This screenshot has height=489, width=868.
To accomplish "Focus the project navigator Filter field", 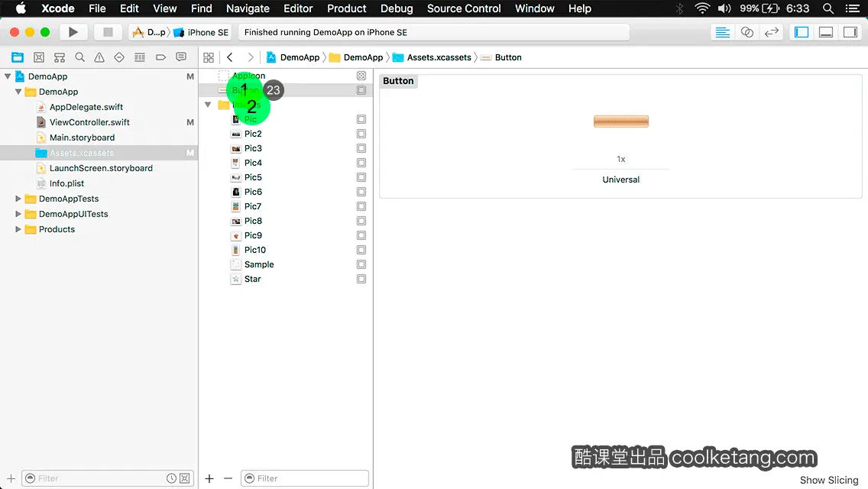I will click(108, 478).
